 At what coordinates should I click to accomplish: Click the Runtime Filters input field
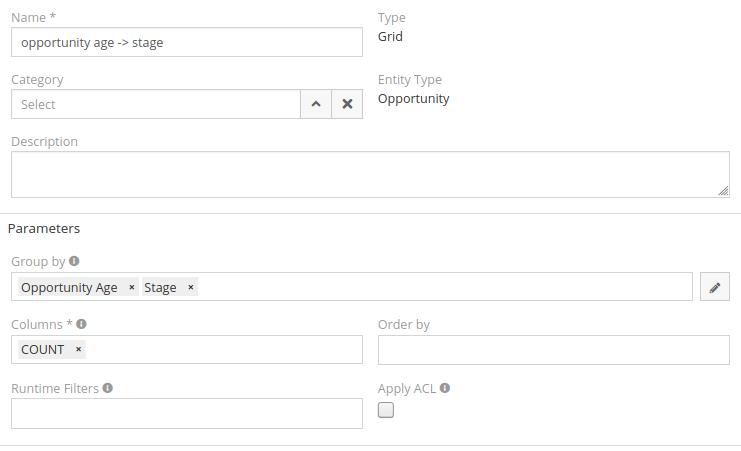click(x=187, y=413)
